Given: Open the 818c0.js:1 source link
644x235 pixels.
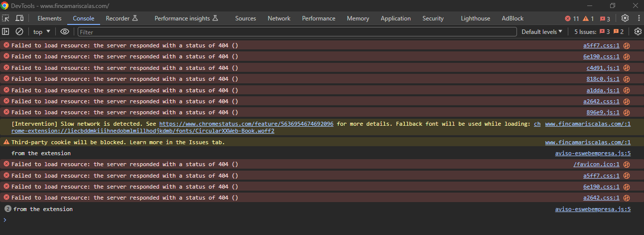Looking at the screenshot, I should point(603,79).
